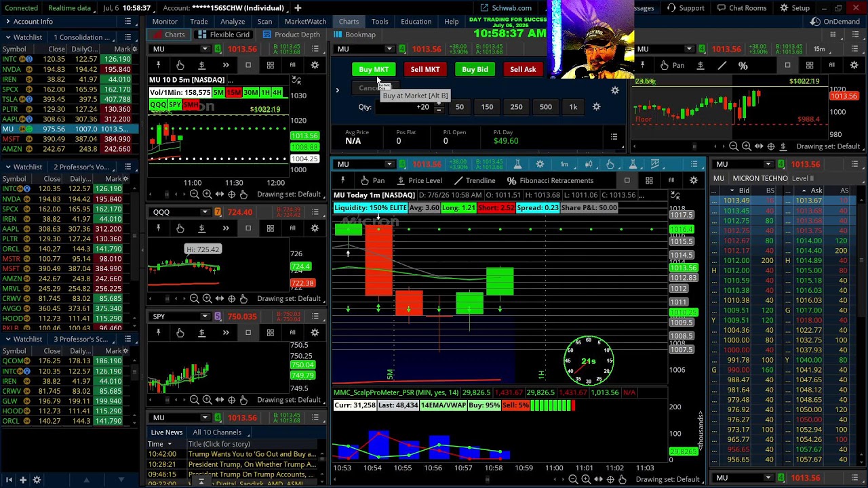
Task: Pin the main chart drawing toolbar
Action: [x=342, y=180]
